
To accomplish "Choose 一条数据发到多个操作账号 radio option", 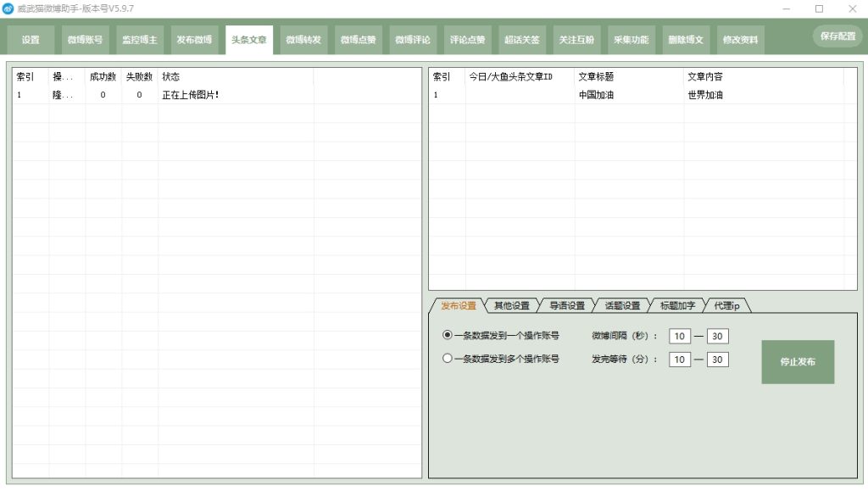I will coord(448,359).
